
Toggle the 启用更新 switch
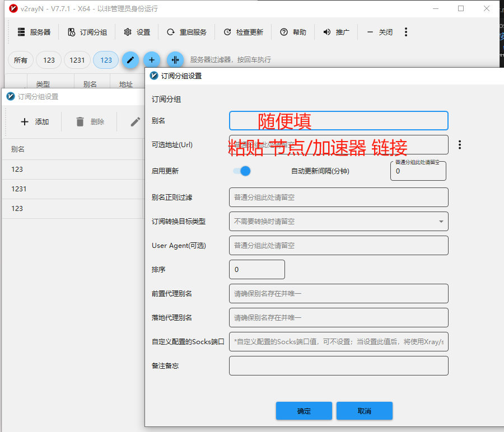coord(242,171)
